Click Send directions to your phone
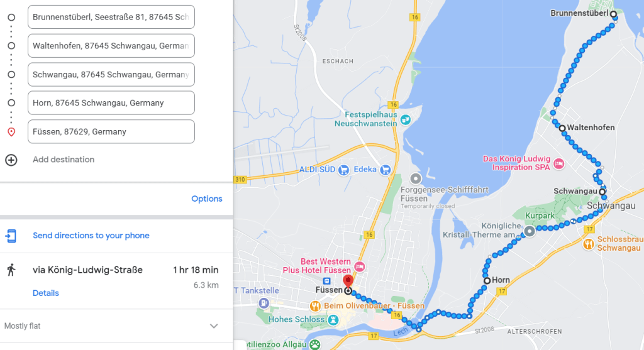 pos(91,236)
